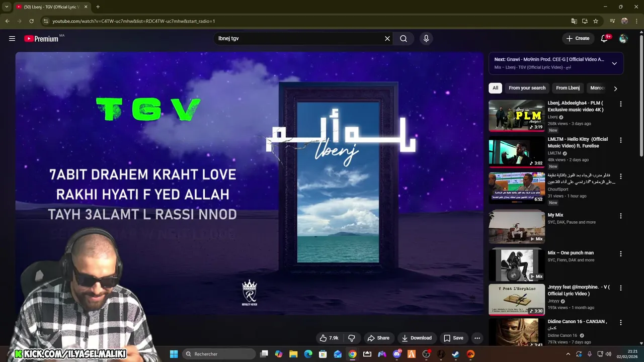Open options for One punch man mix
This screenshot has width=644, height=362.
coord(620,254)
